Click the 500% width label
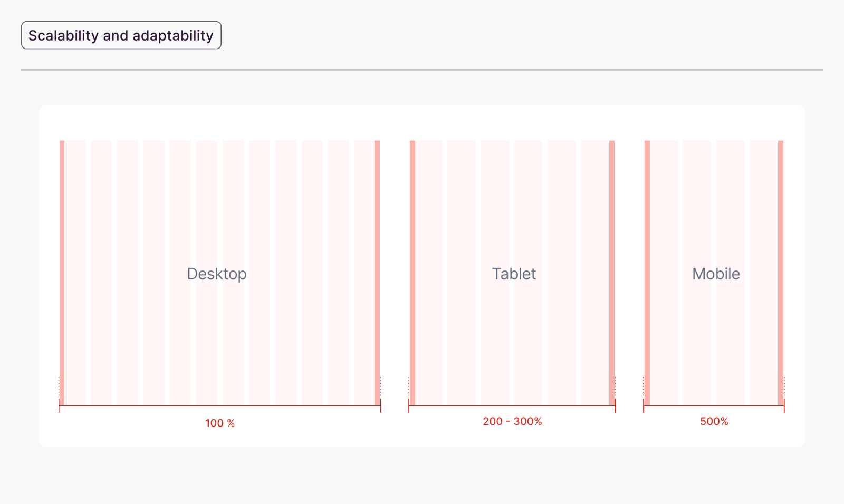844x504 pixels. [714, 421]
